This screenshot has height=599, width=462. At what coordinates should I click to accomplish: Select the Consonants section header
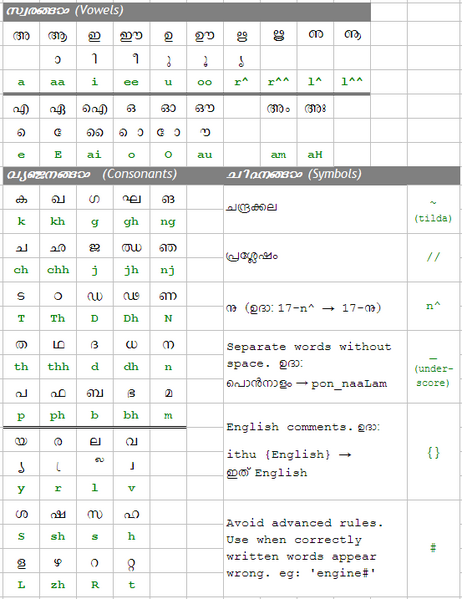[113, 175]
